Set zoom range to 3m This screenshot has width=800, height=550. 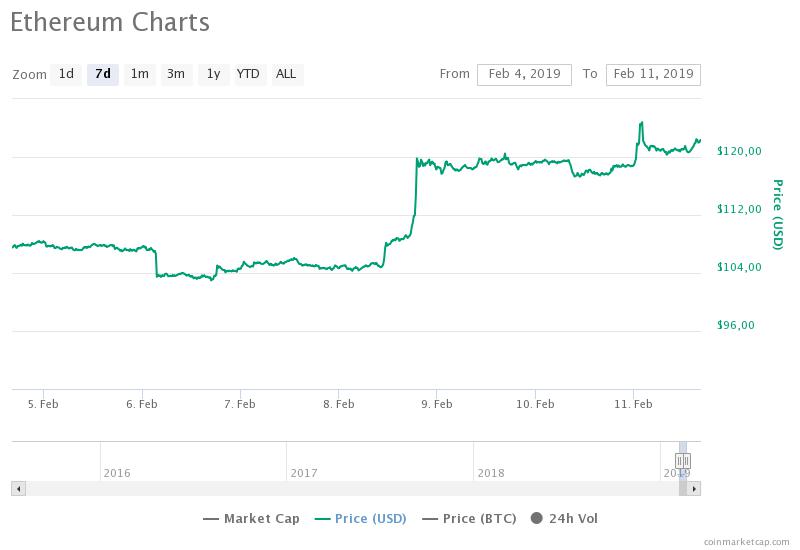click(176, 74)
